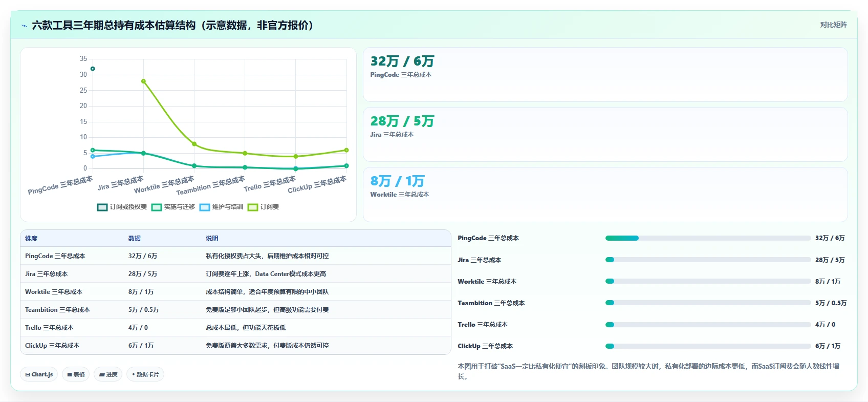Click the Trello progress bar
Viewport: 868px width, 402px height.
[x=708, y=325]
